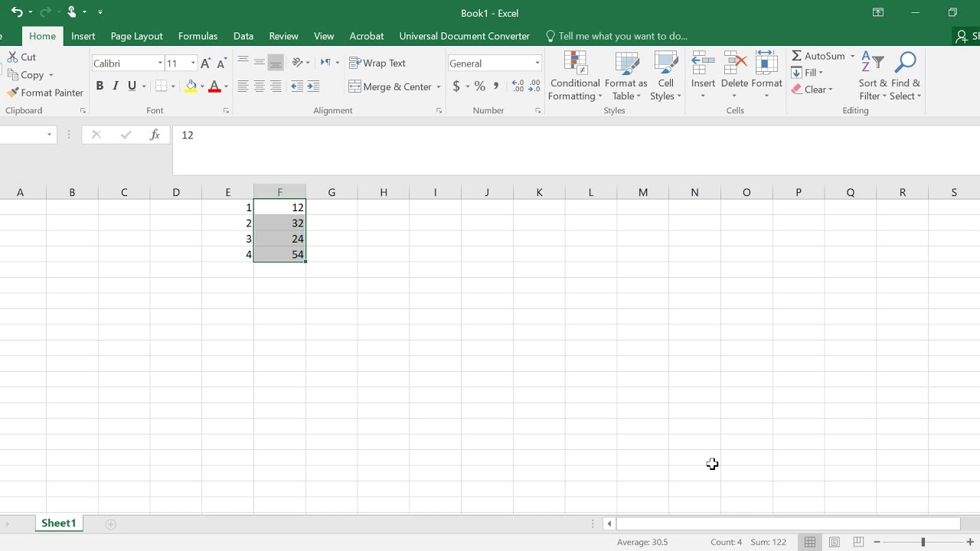Click the Cut scissors icon

click(x=12, y=57)
